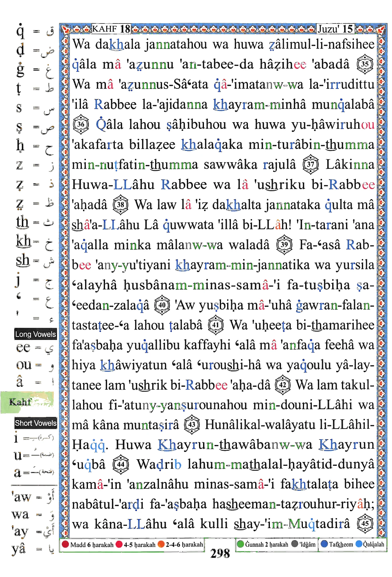Click the KAHF 18 header label
Viewport: 392px width, 577px height.
(111, 29)
